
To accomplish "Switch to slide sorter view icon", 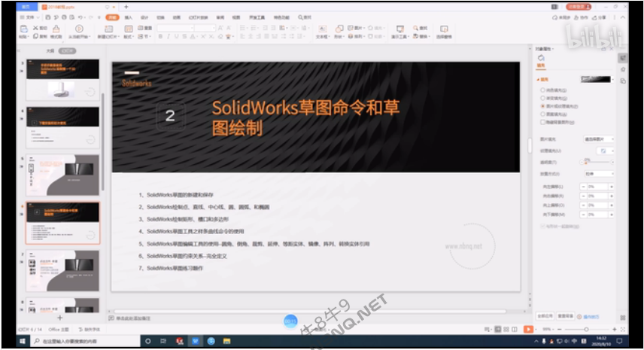I will 506,330.
